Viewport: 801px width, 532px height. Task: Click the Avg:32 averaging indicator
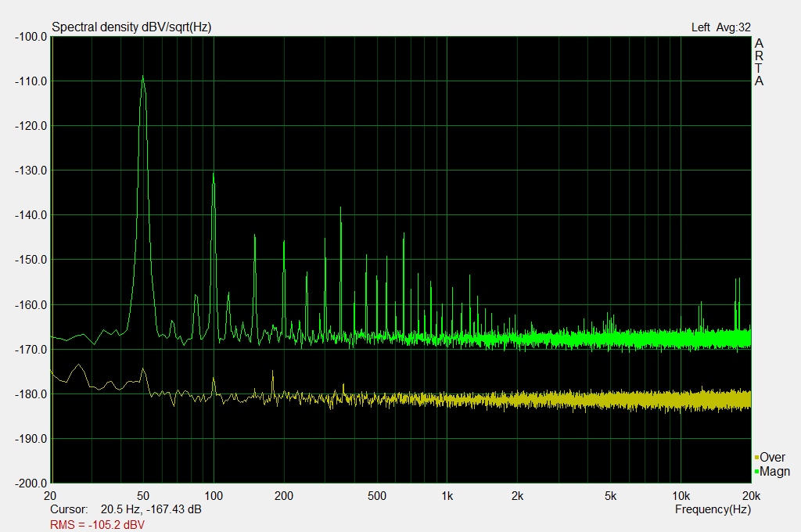click(733, 27)
